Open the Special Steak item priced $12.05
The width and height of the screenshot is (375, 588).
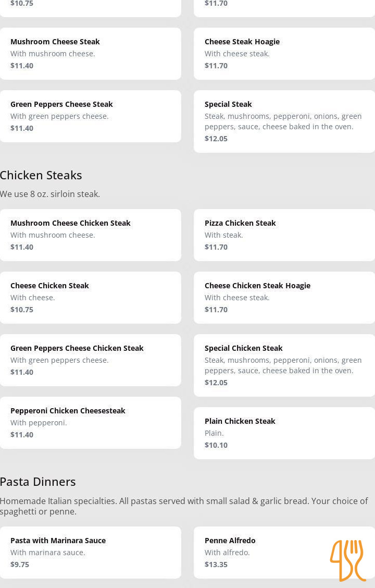click(x=284, y=121)
